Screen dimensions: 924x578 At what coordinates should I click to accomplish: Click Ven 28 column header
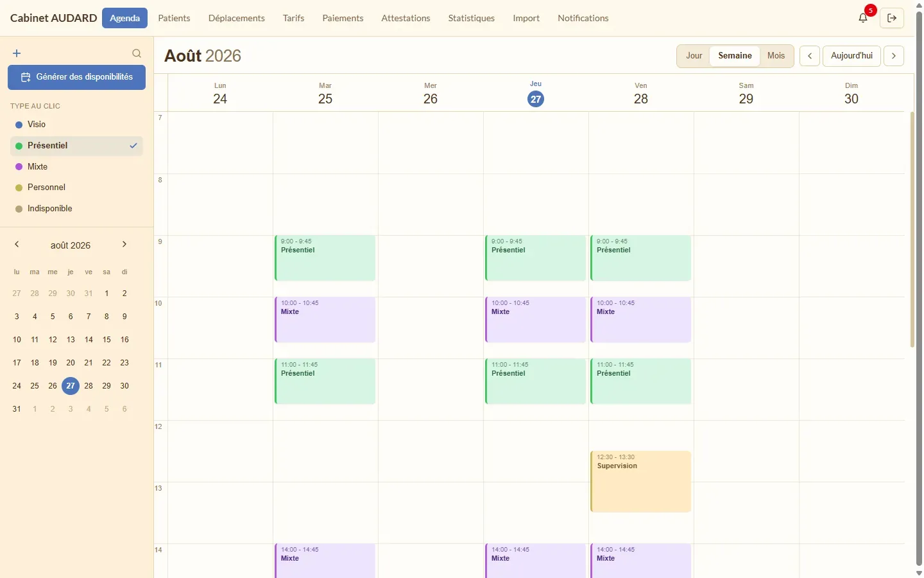pyautogui.click(x=641, y=94)
